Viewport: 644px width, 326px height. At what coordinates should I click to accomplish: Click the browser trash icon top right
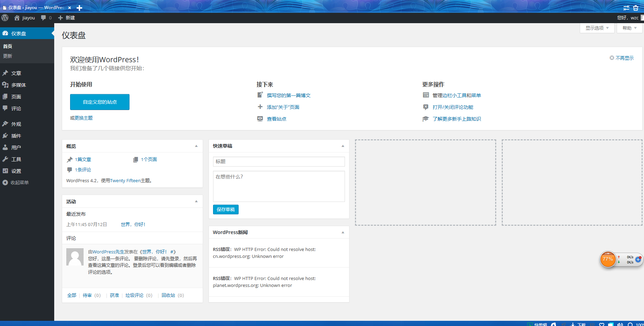coord(636,8)
